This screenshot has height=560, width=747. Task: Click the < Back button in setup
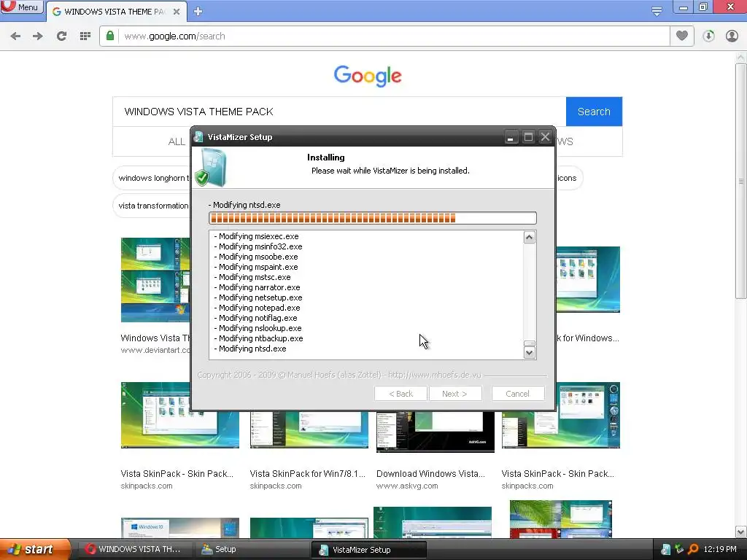400,394
